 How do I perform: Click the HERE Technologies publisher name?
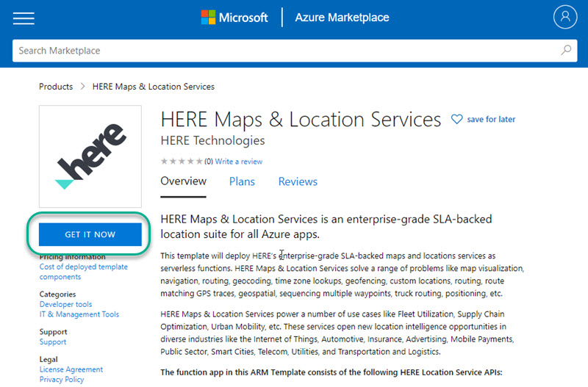click(212, 140)
